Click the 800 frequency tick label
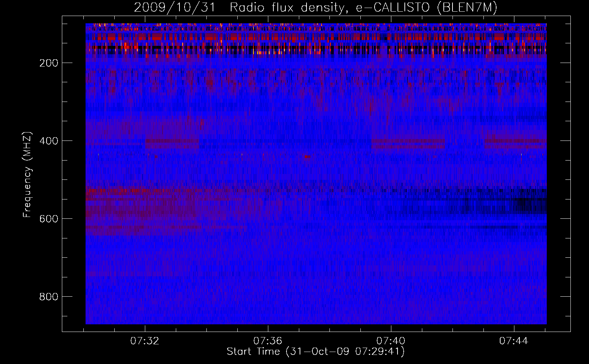The image size is (589, 364). point(49,297)
